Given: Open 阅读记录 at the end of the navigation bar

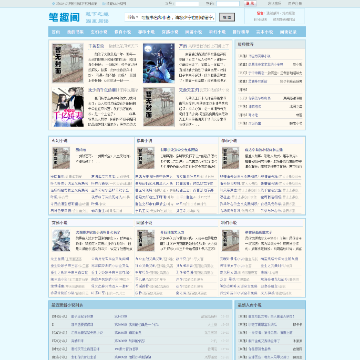Looking at the screenshot, I should pos(288,32).
